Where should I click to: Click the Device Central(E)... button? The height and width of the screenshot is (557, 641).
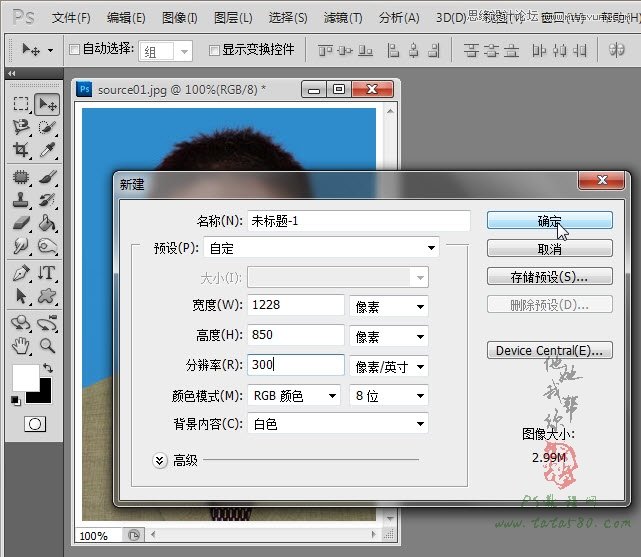pos(549,350)
